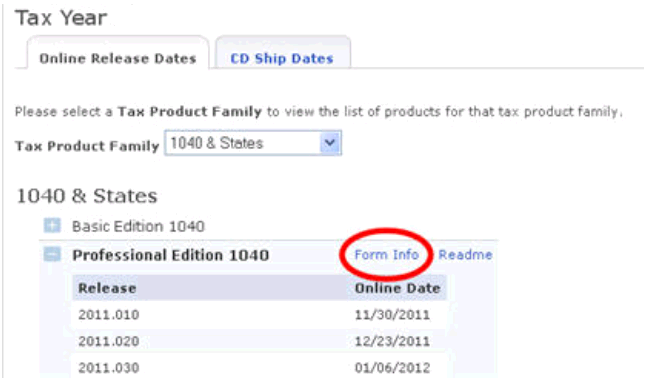Viewport: 650px width, 392px height.
Task: Click the online date 11/30/2011
Action: point(392,315)
